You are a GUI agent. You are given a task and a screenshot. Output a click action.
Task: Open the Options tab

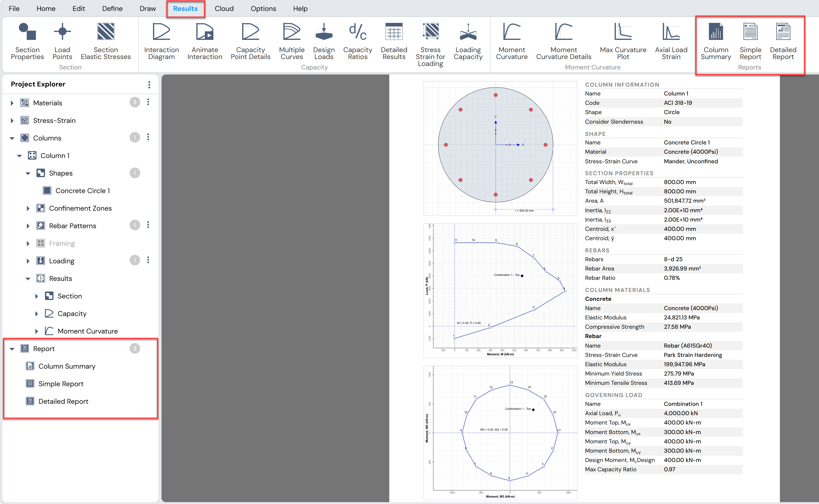[x=263, y=9]
